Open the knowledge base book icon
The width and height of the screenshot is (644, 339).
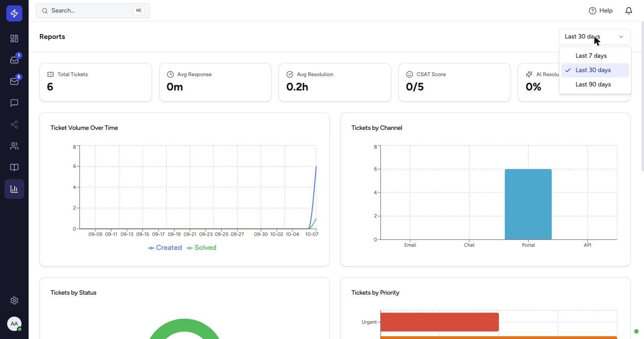pos(14,167)
